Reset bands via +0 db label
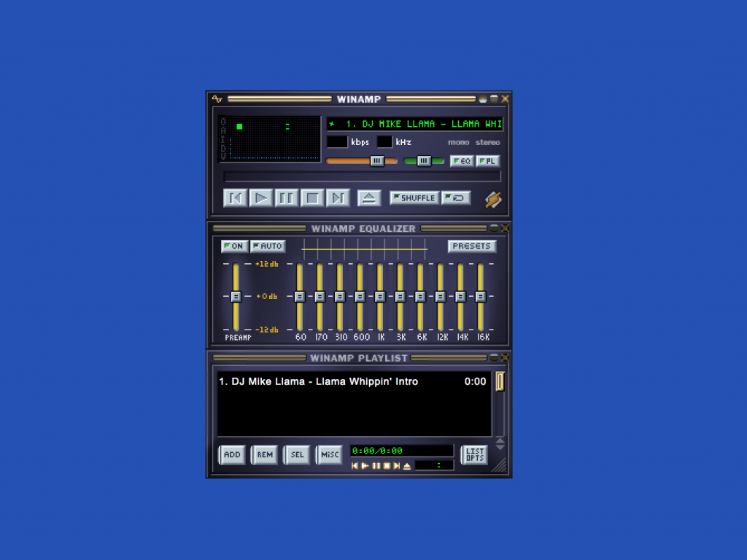 point(267,296)
